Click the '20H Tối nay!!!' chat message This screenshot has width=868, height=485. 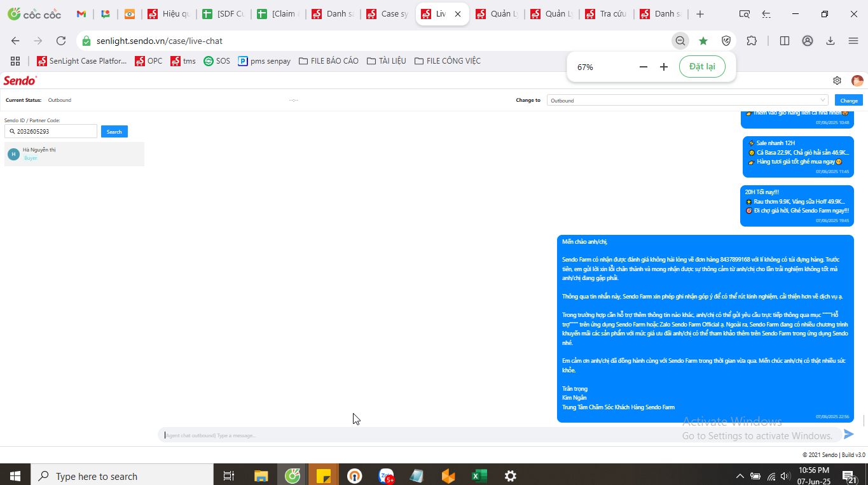[797, 206]
